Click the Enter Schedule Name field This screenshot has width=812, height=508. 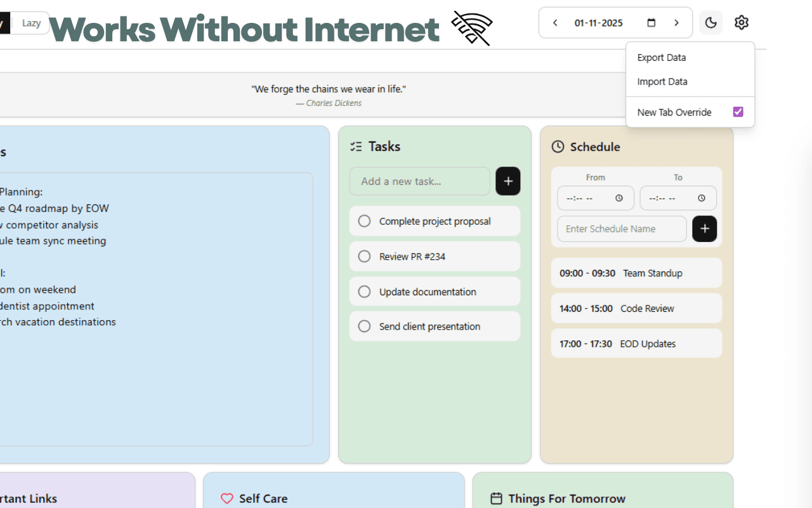[x=622, y=229]
